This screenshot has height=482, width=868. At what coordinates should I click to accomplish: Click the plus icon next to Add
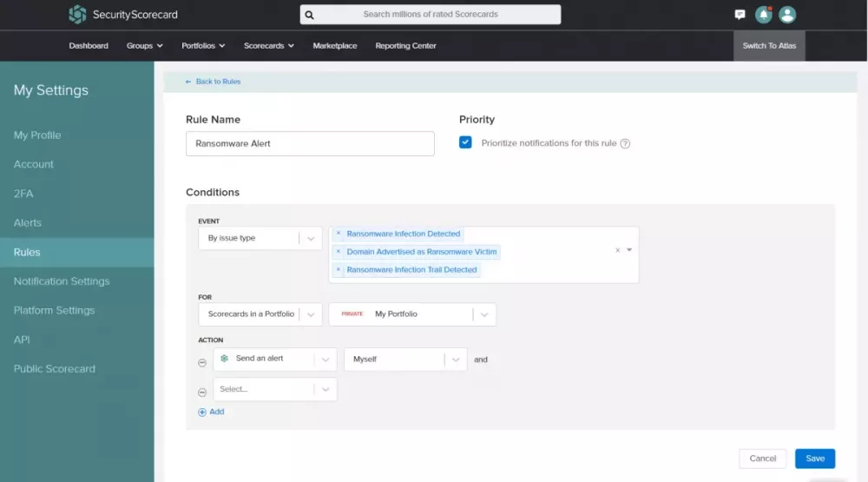point(202,413)
